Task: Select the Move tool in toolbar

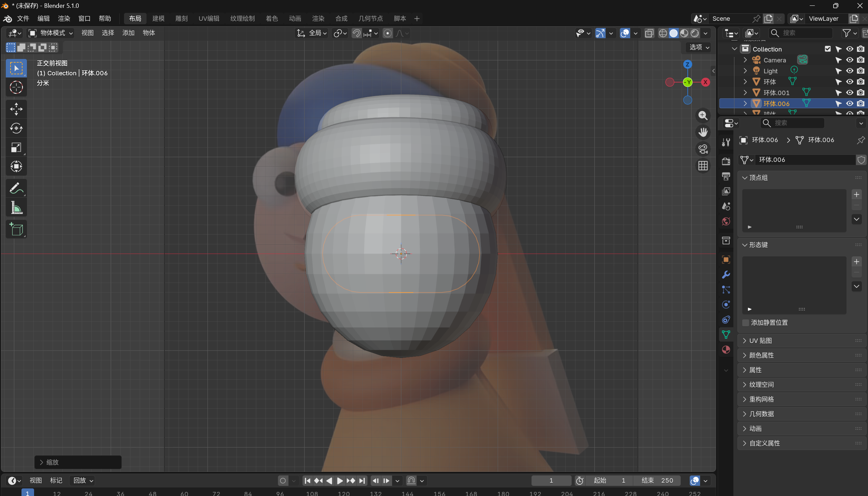Action: coord(16,109)
